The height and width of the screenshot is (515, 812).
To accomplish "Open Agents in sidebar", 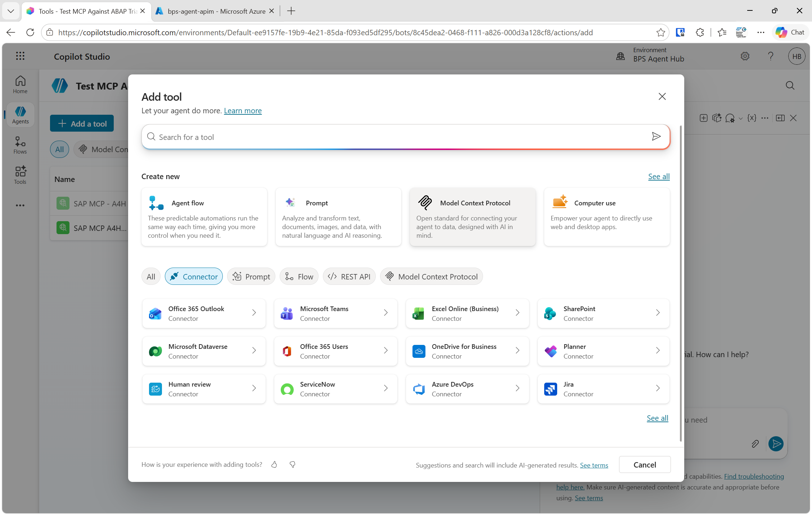I will 20,115.
